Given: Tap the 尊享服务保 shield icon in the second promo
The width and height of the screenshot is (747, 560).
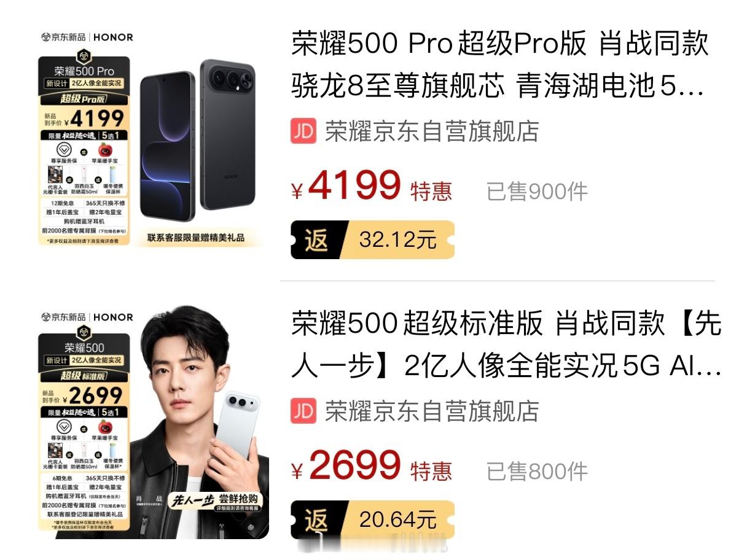Looking at the screenshot, I should coord(63,429).
